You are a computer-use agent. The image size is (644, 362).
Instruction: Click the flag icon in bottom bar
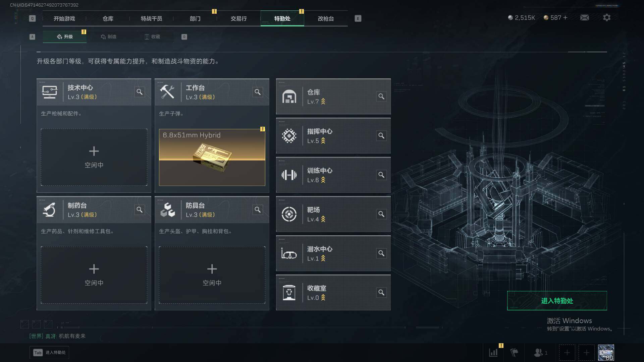click(514, 353)
